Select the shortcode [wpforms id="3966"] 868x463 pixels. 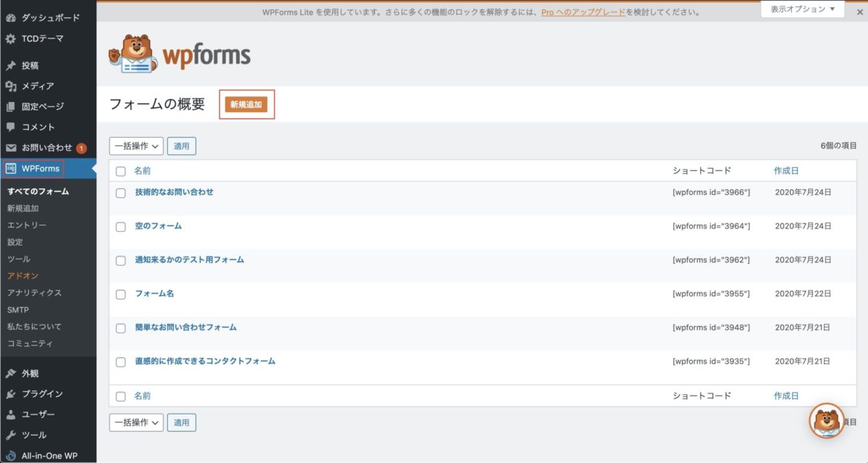coord(711,192)
